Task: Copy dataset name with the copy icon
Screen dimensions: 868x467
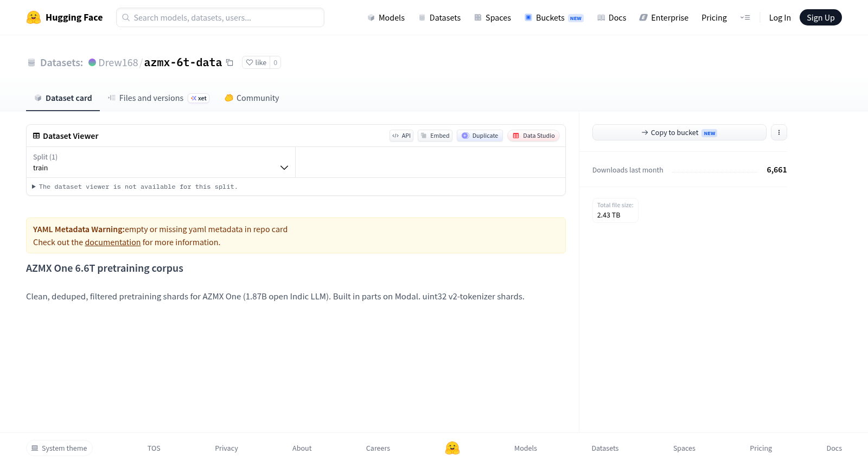Action: click(229, 62)
